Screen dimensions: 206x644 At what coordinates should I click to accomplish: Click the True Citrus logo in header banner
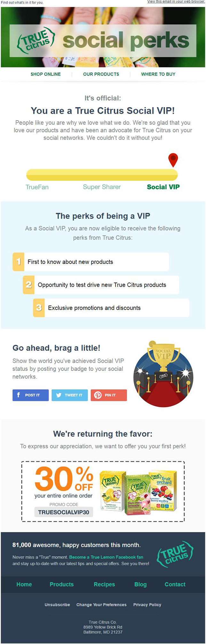tap(36, 41)
